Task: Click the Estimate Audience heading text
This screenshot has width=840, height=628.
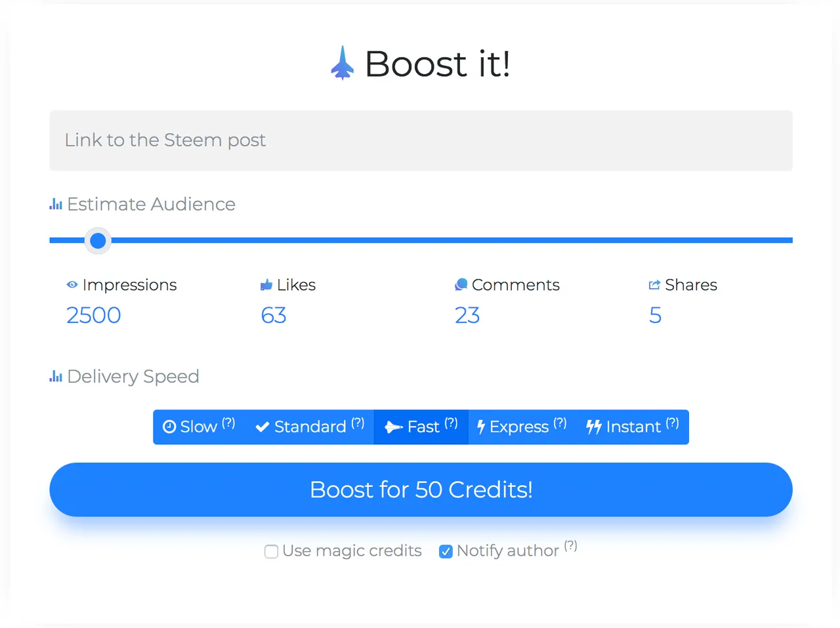Action: click(x=151, y=205)
